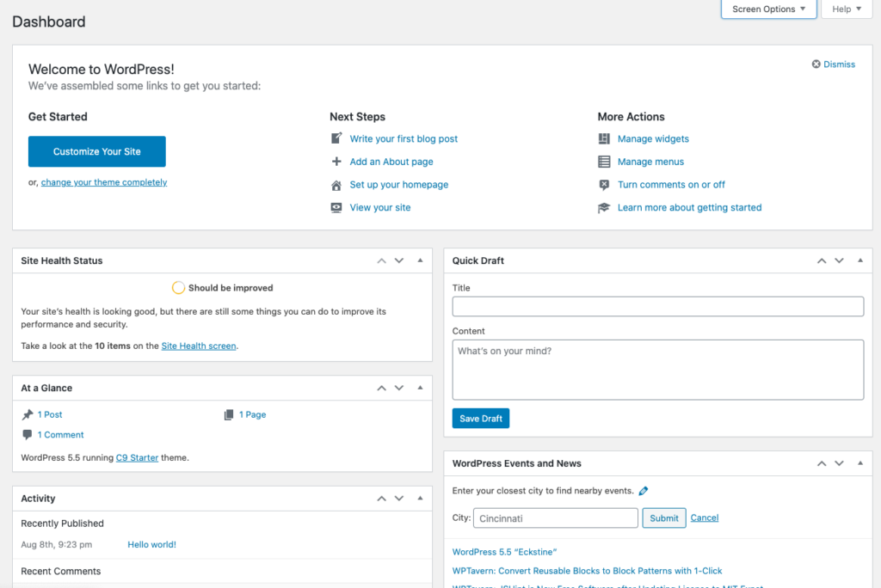
Task: Open the Screen Options dropdown
Action: pyautogui.click(x=768, y=9)
